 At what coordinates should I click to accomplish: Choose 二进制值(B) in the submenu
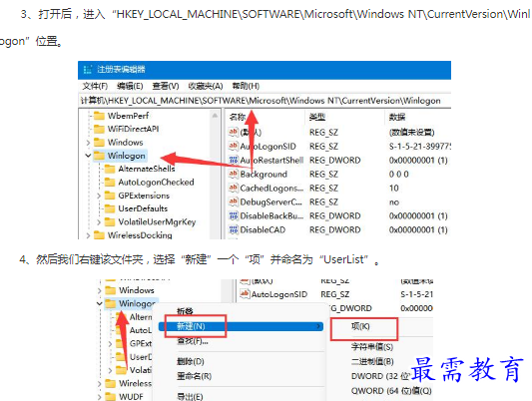pos(372,362)
